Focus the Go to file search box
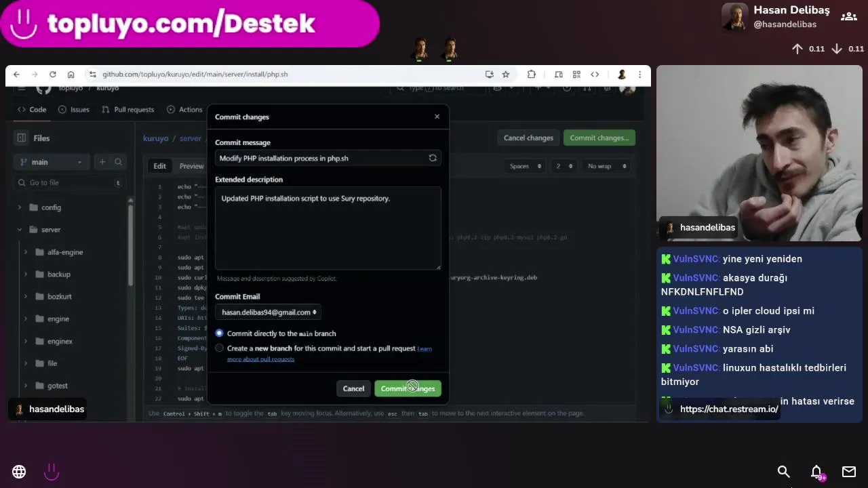Screen dimensions: 868x488 point(68,182)
